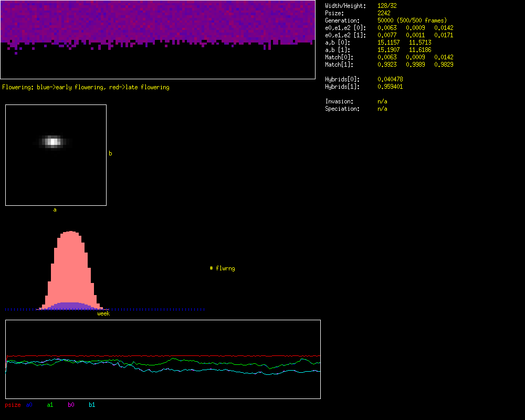
Task: Click the flowering heatmap purple band
Action: click(x=157, y=21)
